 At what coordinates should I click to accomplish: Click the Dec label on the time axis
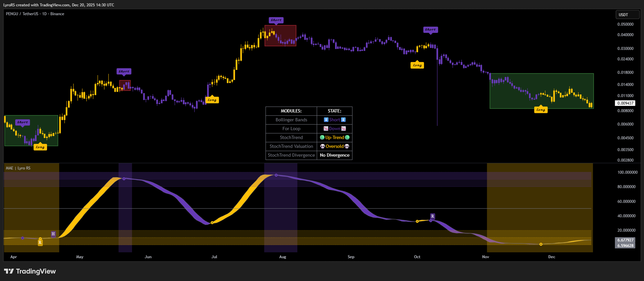click(552, 257)
